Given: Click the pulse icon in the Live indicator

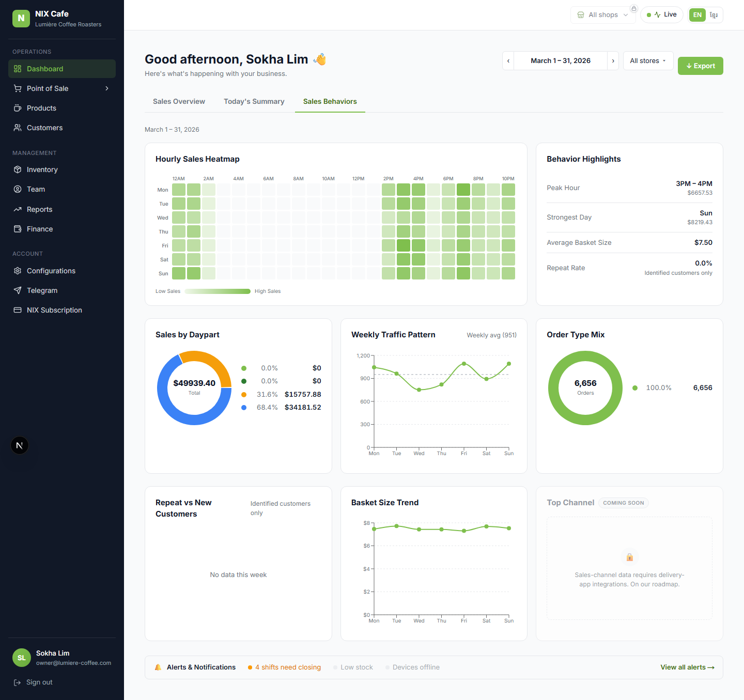Looking at the screenshot, I should coord(657,14).
